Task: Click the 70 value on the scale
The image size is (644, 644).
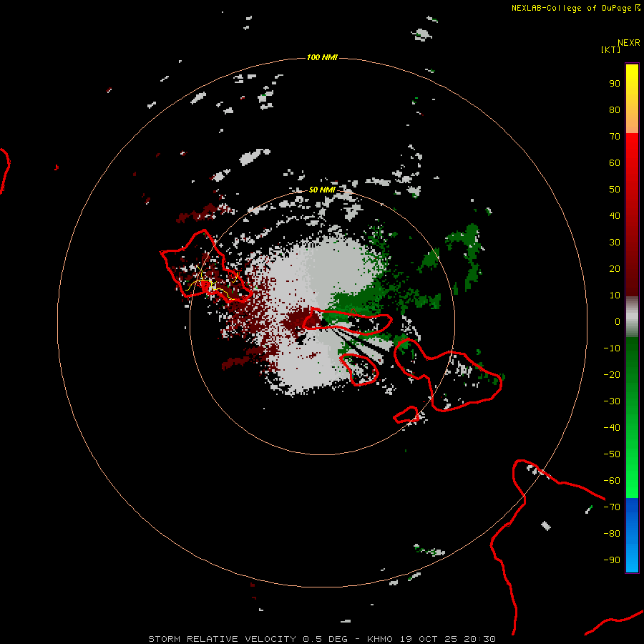Action: click(x=615, y=137)
